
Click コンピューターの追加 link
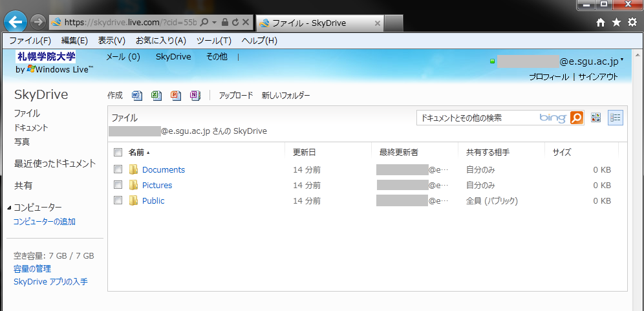click(x=45, y=222)
